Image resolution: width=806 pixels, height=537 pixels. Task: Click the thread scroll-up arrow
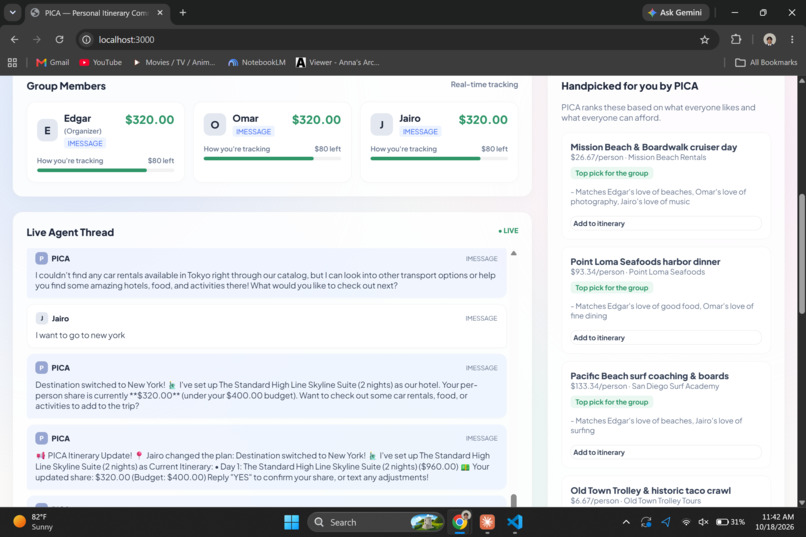514,253
